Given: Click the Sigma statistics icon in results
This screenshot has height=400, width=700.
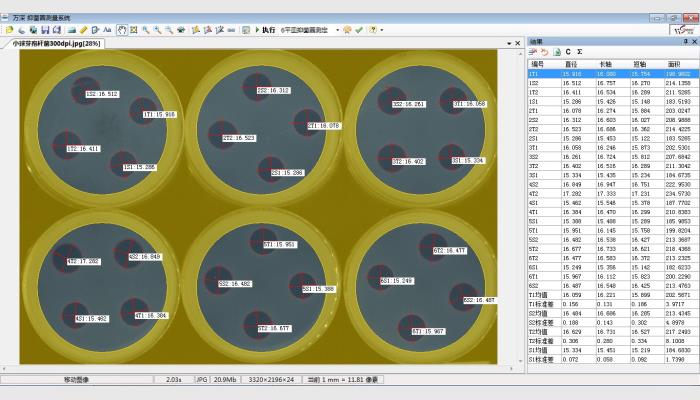Looking at the screenshot, I should click(580, 51).
